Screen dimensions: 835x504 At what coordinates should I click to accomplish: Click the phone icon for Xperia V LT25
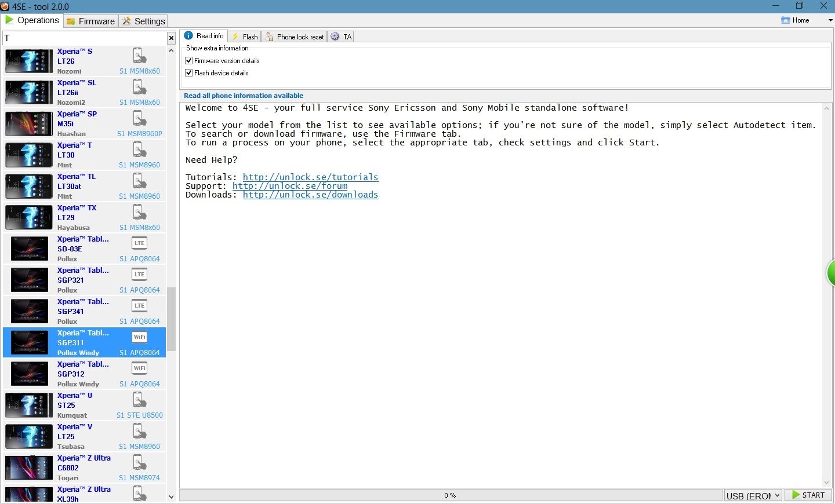tap(140, 432)
